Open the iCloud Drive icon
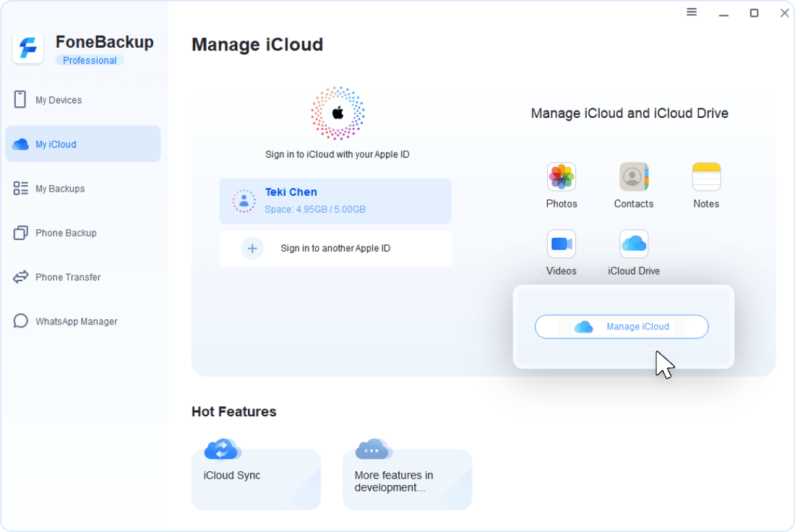 click(633, 244)
